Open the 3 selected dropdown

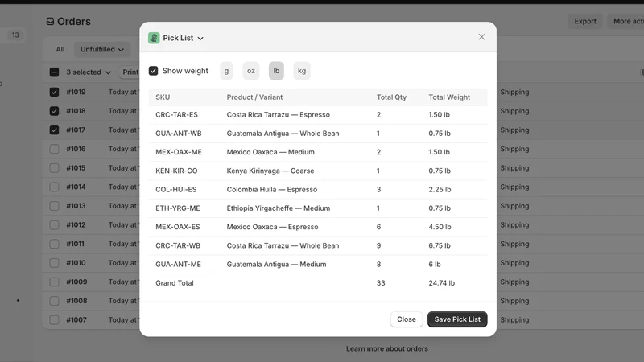pos(89,72)
